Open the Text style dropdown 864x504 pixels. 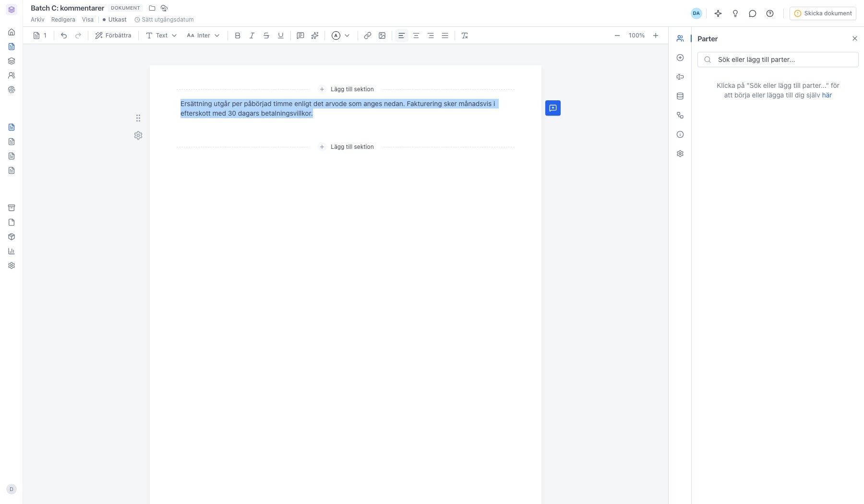[x=161, y=36]
